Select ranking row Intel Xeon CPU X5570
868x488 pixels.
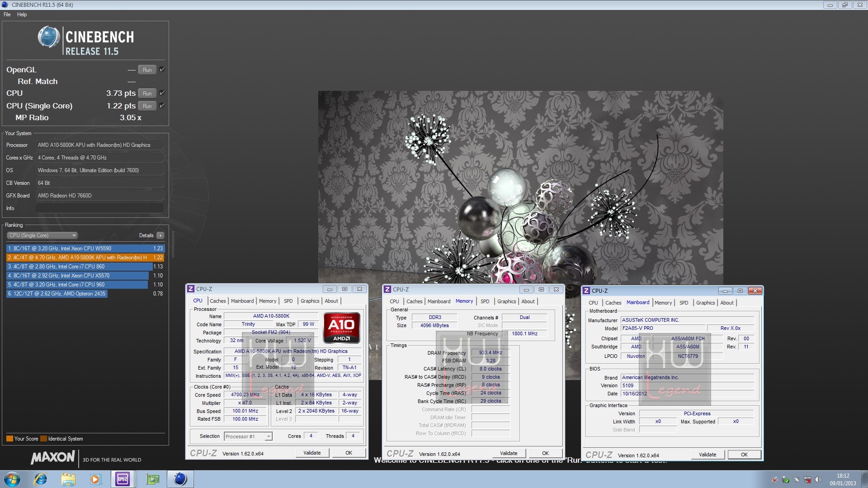[85, 276]
